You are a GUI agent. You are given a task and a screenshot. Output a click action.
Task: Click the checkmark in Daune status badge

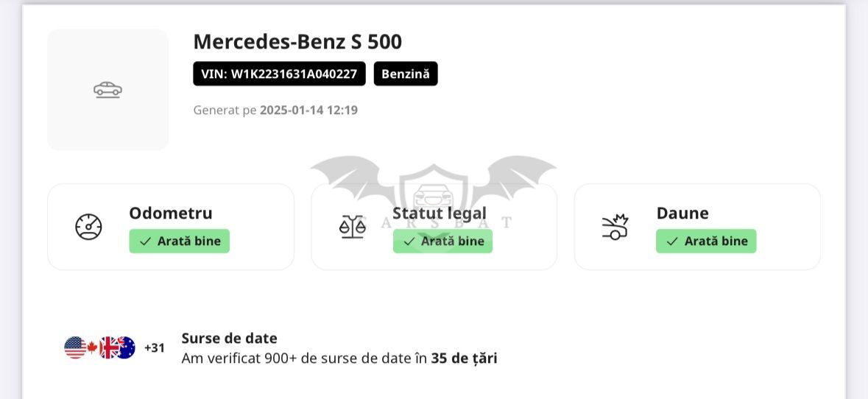[673, 241]
